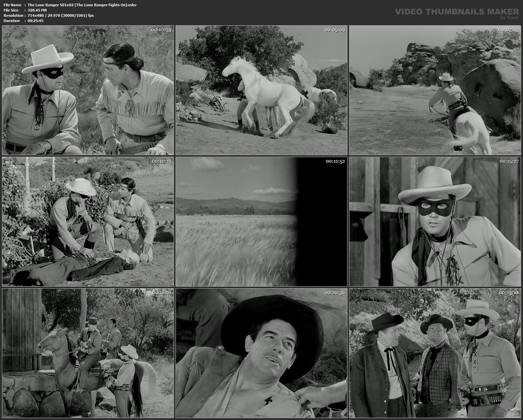The height and width of the screenshot is (420, 523).
Task: Select the thumbnail timestamped 00:07:43
Action: pyautogui.click(x=435, y=90)
